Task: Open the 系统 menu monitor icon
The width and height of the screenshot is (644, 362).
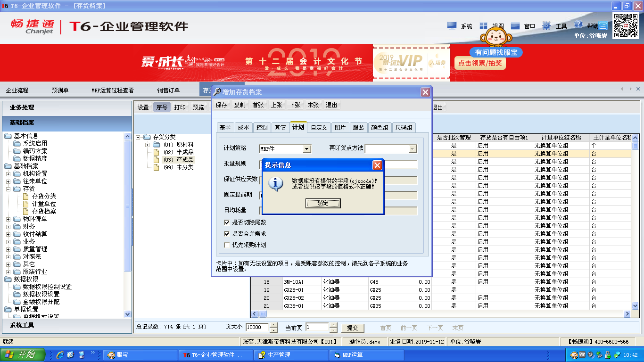Action: [x=452, y=26]
